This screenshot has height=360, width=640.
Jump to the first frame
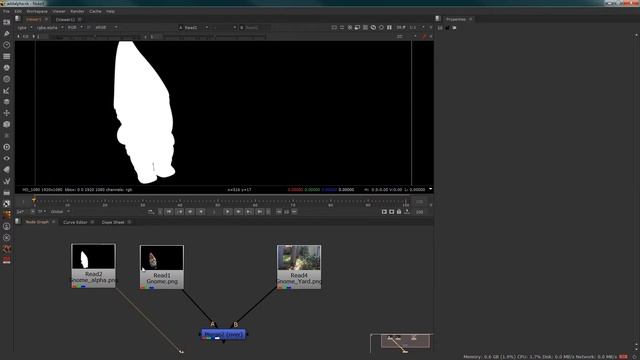tap(168, 211)
